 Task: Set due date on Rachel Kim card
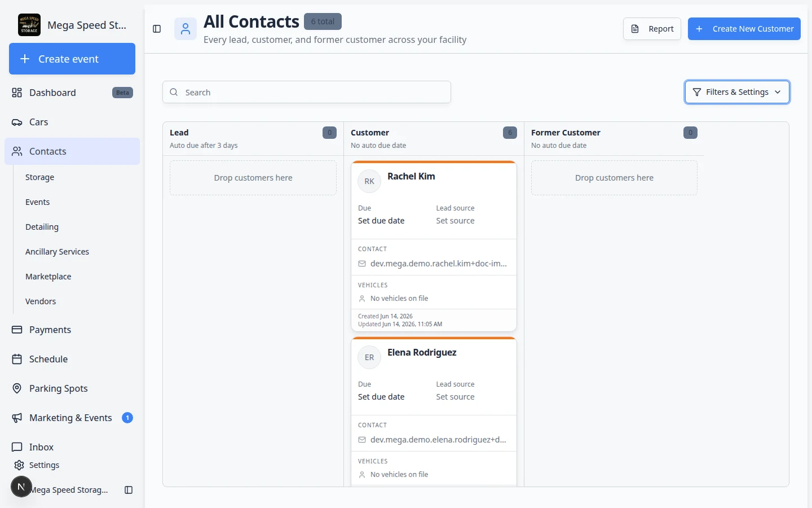(381, 221)
